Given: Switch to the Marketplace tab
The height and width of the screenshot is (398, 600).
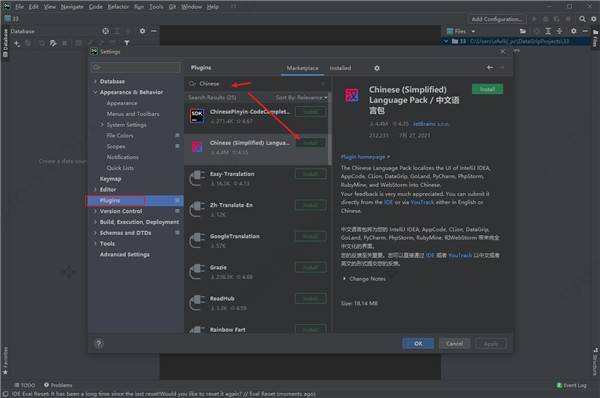Looking at the screenshot, I should 302,68.
